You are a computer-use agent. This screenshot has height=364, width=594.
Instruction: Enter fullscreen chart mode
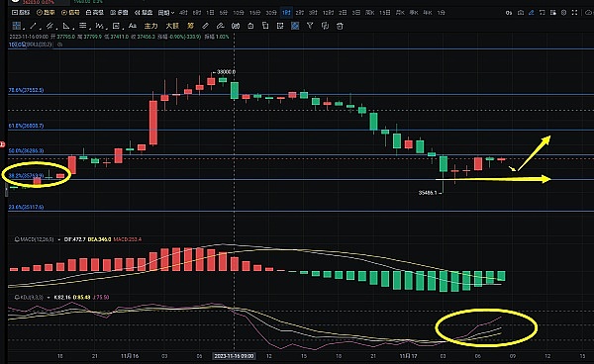(x=574, y=13)
